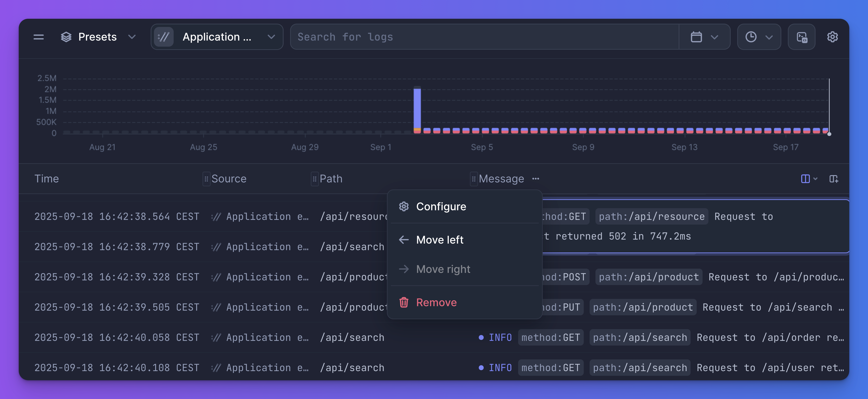Viewport: 868px width, 399px height.
Task: Open the Message column ellipsis options
Action: [535, 179]
